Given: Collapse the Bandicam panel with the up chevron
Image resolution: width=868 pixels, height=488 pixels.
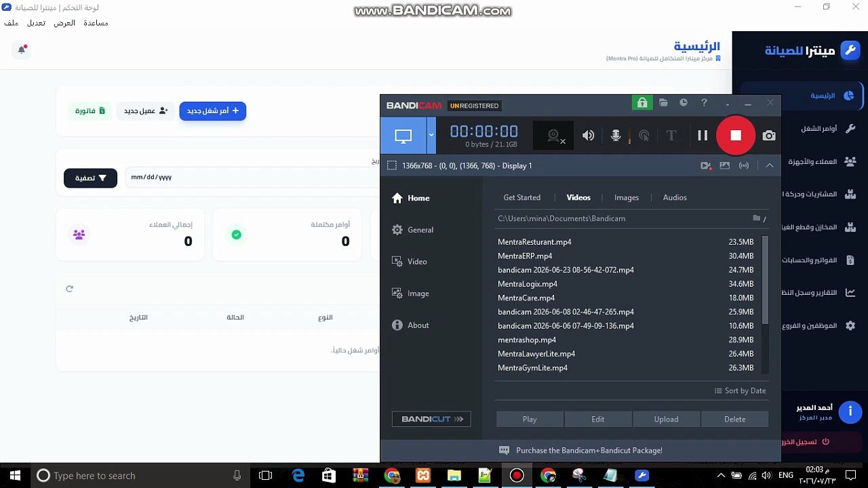Looking at the screenshot, I should [770, 165].
